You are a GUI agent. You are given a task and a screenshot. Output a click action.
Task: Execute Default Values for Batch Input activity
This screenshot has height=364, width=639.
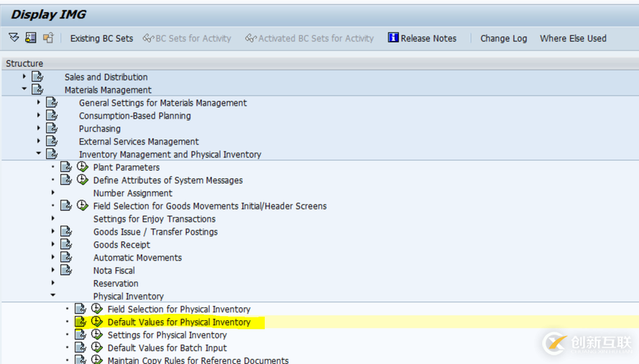coord(97,348)
